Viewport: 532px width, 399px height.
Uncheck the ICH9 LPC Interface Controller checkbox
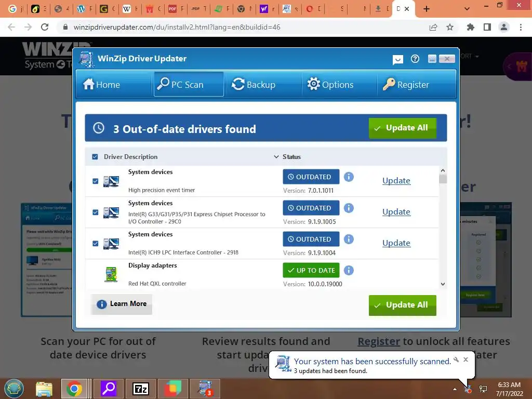click(x=96, y=244)
